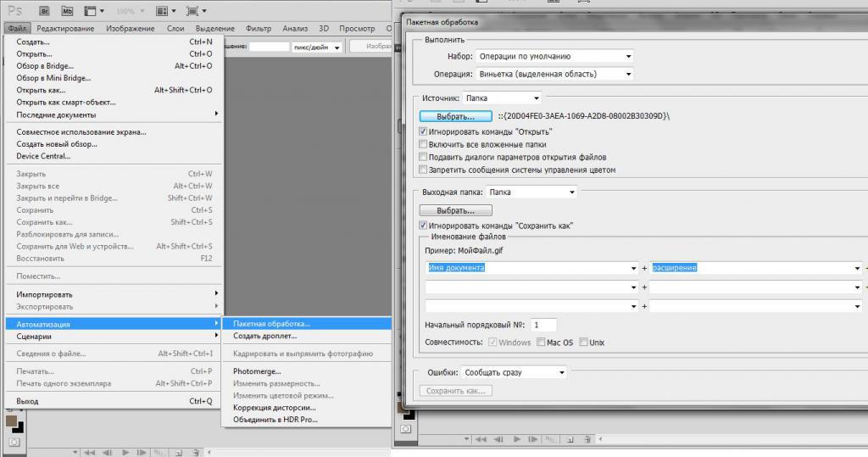The height and width of the screenshot is (457, 868).
Task: Delete selected frame in right timeline
Action: pyautogui.click(x=587, y=439)
